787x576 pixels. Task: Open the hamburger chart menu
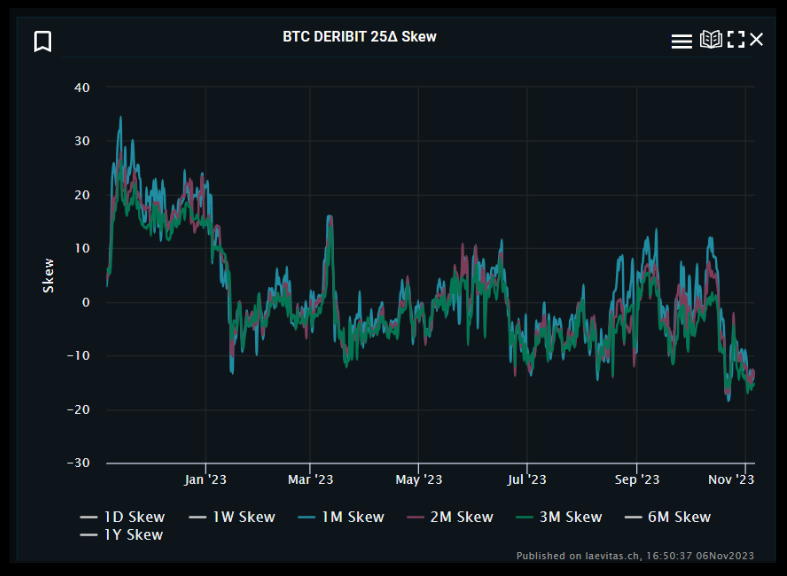pos(681,41)
